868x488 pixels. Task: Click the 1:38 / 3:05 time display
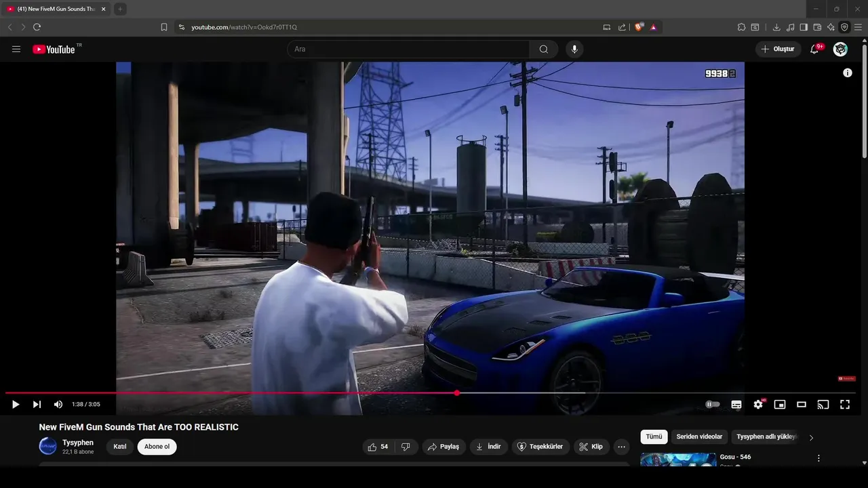pos(86,405)
